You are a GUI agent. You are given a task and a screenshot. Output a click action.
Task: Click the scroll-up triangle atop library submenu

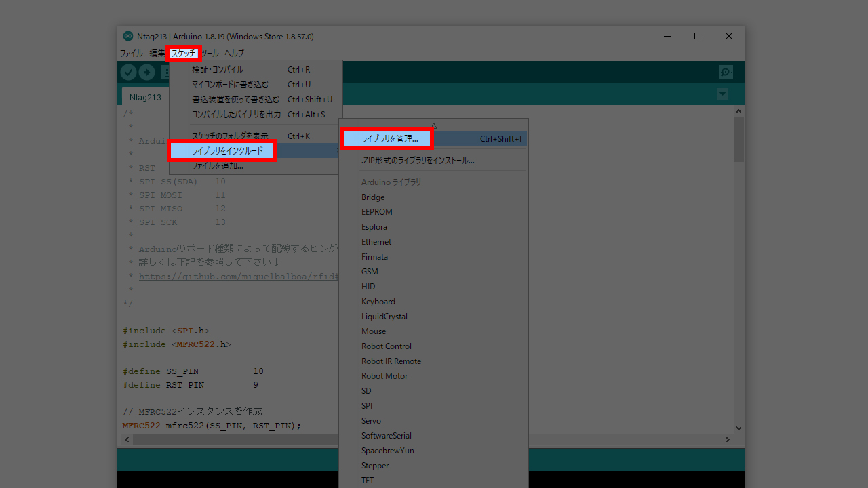click(433, 125)
